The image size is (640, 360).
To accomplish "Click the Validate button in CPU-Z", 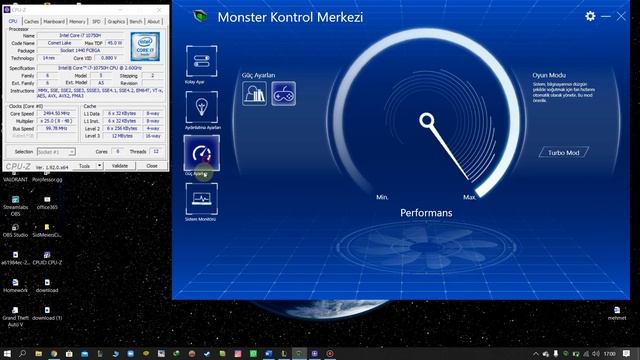I will [x=120, y=166].
